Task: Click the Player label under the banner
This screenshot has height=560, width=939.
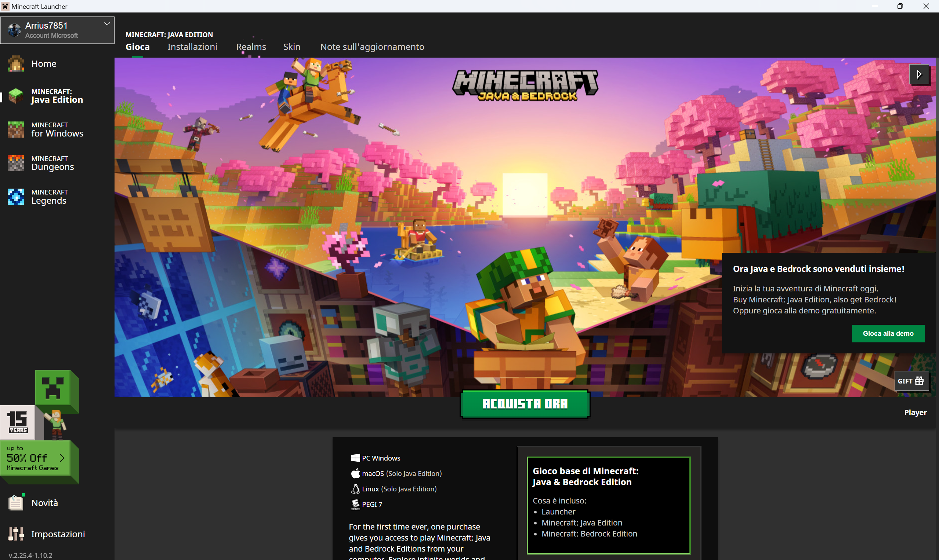Action: [x=915, y=412]
